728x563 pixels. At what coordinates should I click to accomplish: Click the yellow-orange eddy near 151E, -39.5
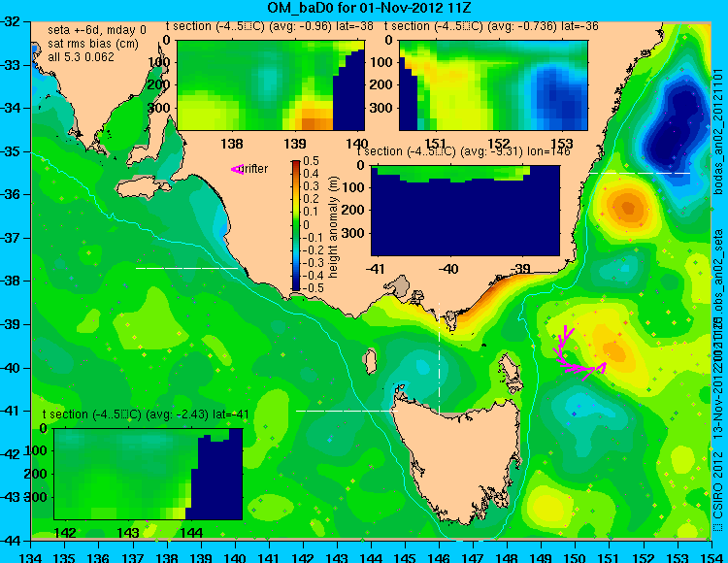pyautogui.click(x=613, y=348)
